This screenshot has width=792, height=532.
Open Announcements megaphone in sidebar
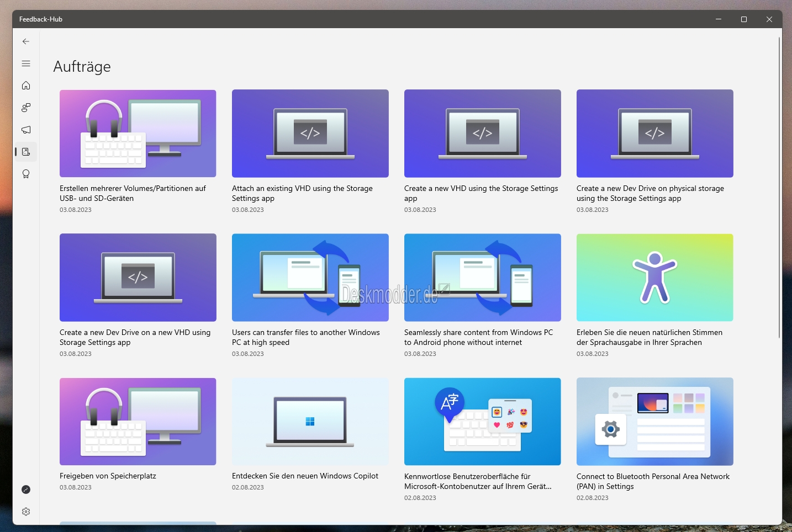26,130
